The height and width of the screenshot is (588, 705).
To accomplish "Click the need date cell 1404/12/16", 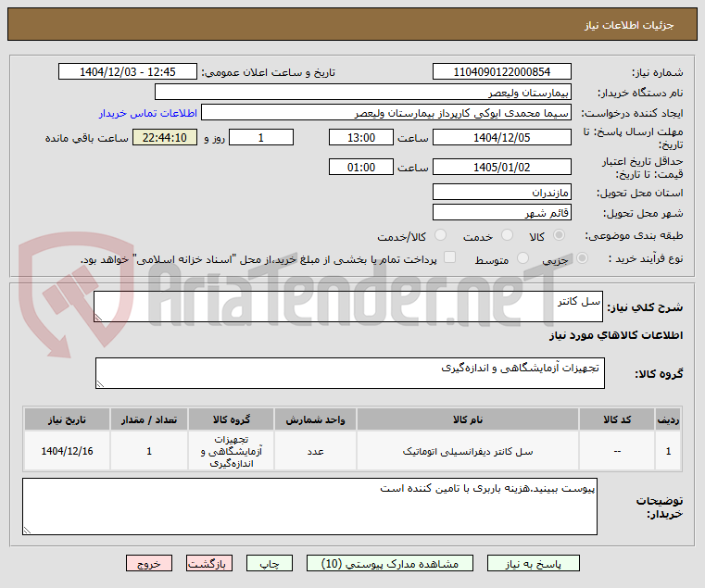I will [67, 451].
